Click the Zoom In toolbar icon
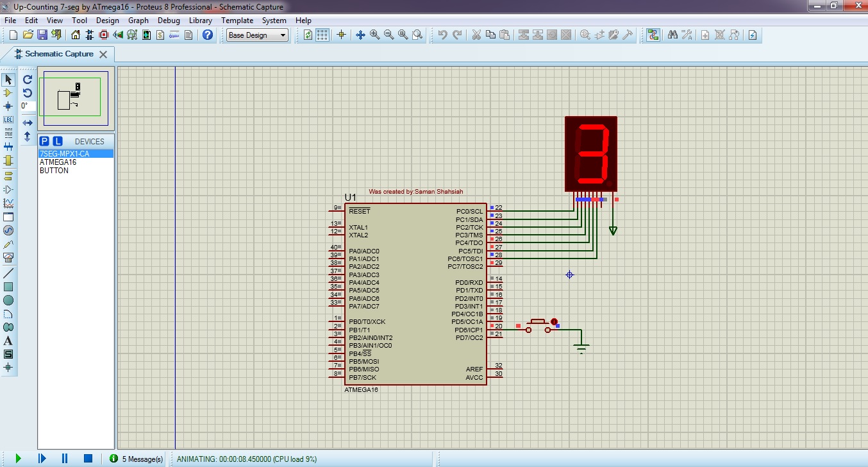868x467 pixels. (x=374, y=35)
